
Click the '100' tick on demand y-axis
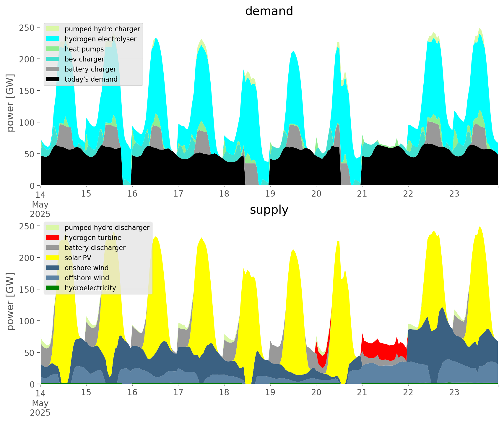27,122
